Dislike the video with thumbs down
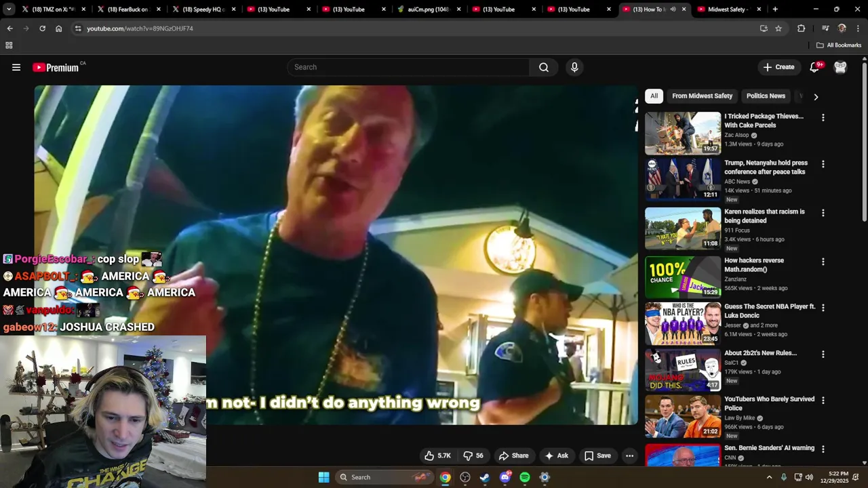 pyautogui.click(x=473, y=456)
